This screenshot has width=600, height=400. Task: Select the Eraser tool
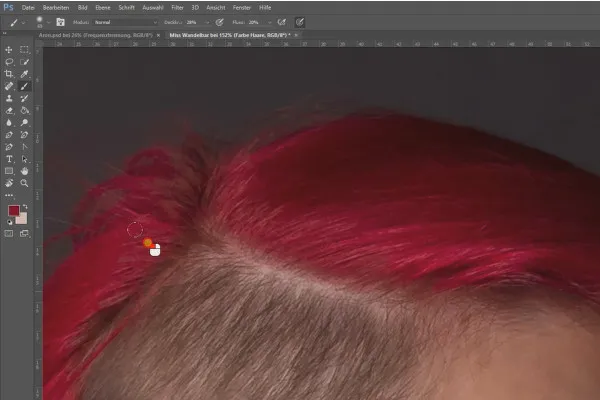9,111
